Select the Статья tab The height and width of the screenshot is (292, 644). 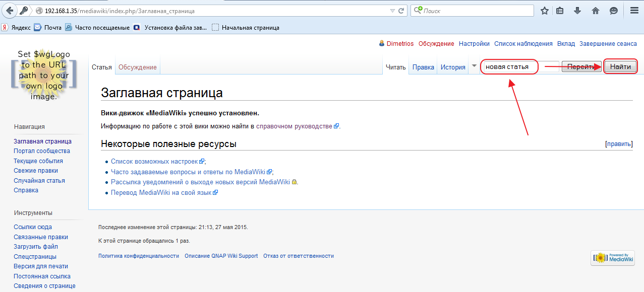coord(102,67)
